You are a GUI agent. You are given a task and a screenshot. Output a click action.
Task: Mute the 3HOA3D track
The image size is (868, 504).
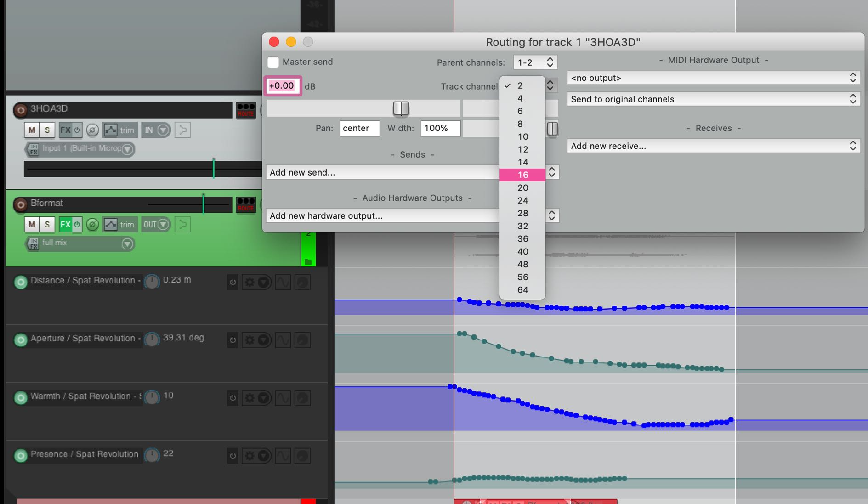(x=32, y=130)
